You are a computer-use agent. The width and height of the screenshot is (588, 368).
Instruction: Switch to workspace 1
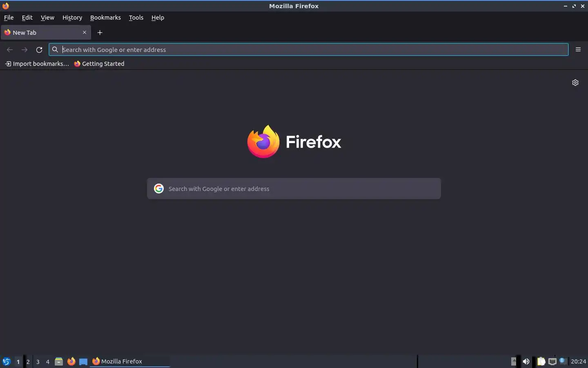18,361
